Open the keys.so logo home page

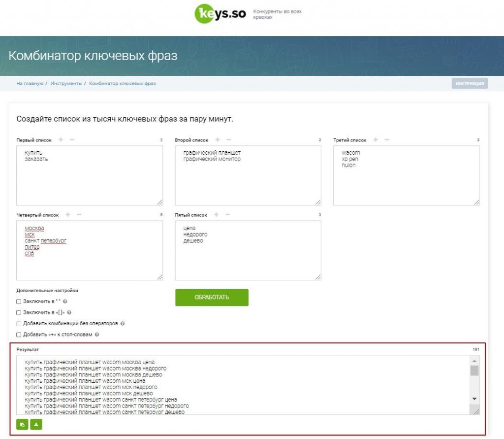tap(220, 14)
